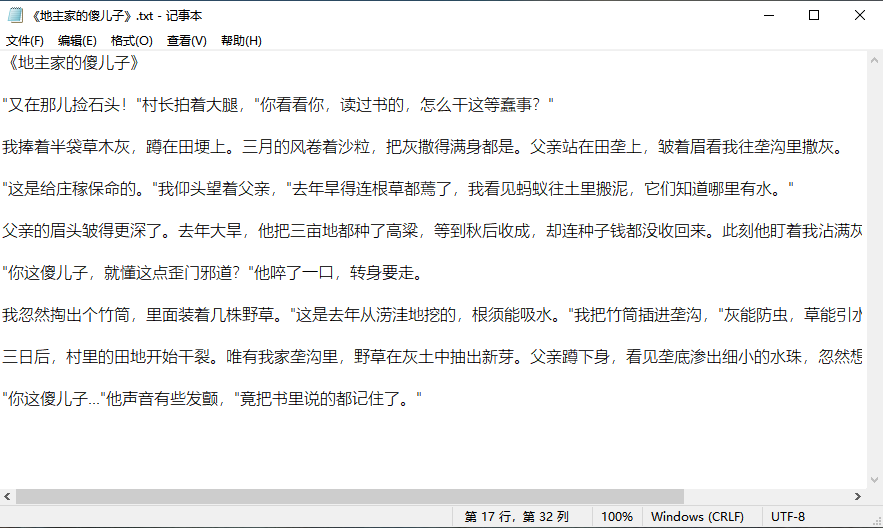This screenshot has height=528, width=883.
Task: Click the horizontal scrollbar left arrow
Action: click(x=8, y=496)
